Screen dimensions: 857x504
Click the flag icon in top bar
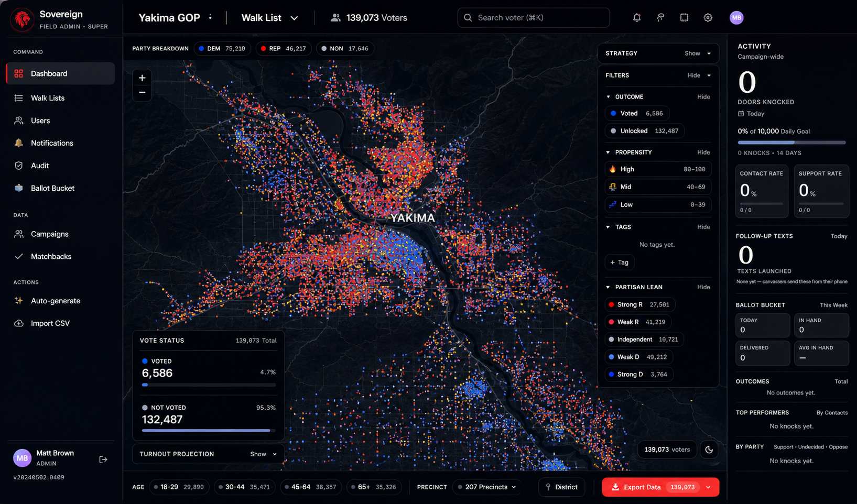[x=660, y=18]
